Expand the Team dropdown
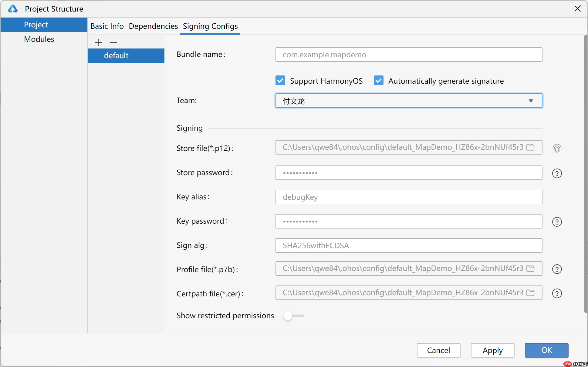The image size is (588, 367). point(531,101)
